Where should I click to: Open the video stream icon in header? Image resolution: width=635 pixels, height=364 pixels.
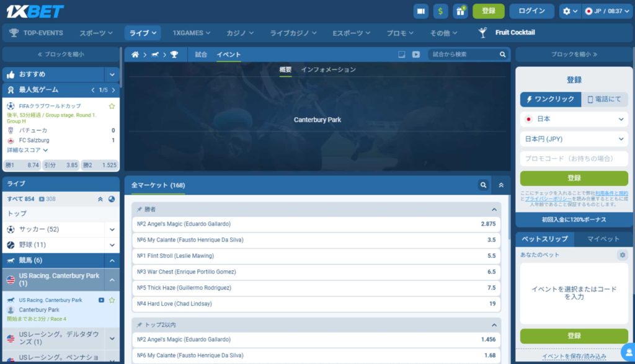click(x=421, y=11)
